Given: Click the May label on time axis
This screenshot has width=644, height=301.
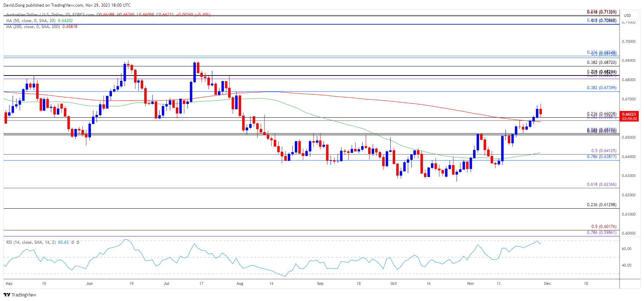Looking at the screenshot, I should pyautogui.click(x=9, y=283).
